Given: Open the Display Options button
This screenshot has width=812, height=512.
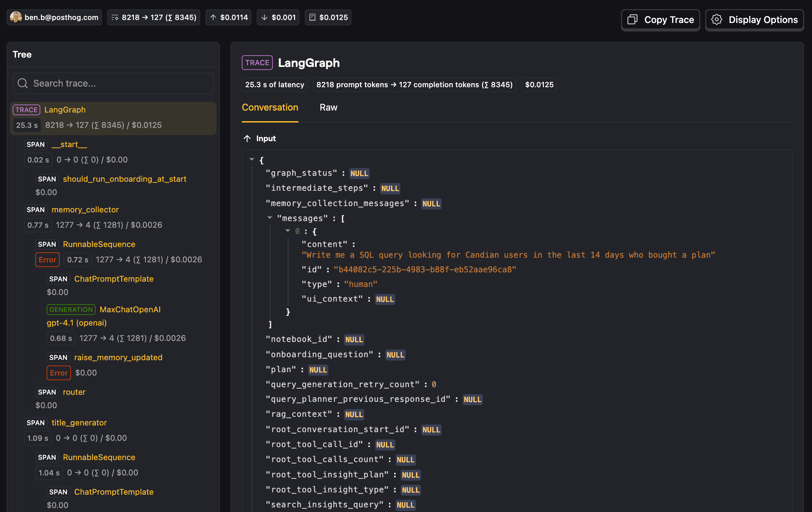Looking at the screenshot, I should tap(754, 20).
